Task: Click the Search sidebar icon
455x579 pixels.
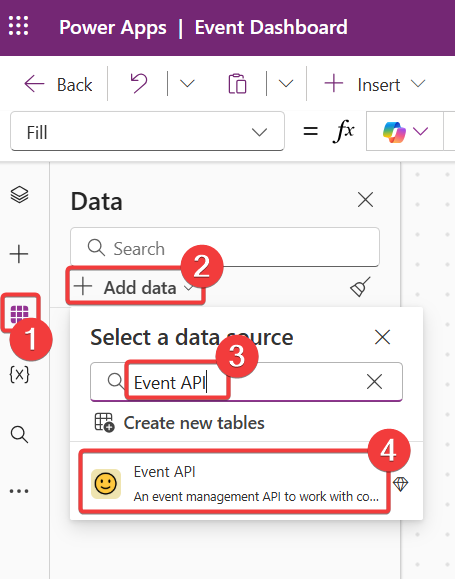Action: [19, 434]
